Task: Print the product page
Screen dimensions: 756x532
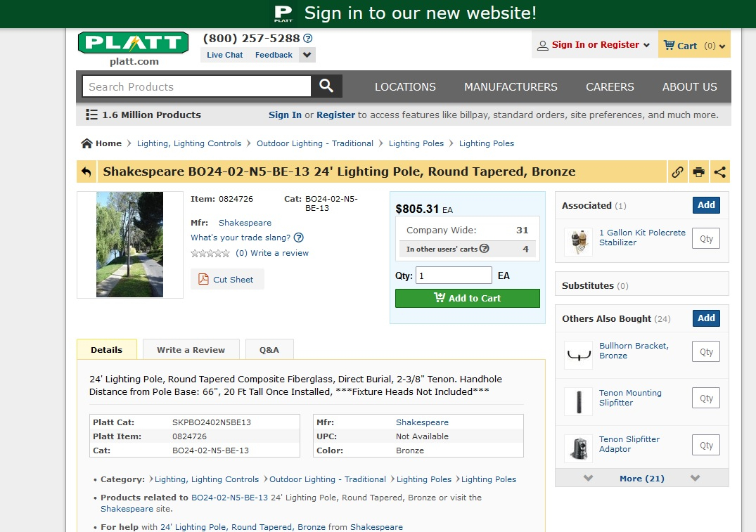Action: point(698,171)
